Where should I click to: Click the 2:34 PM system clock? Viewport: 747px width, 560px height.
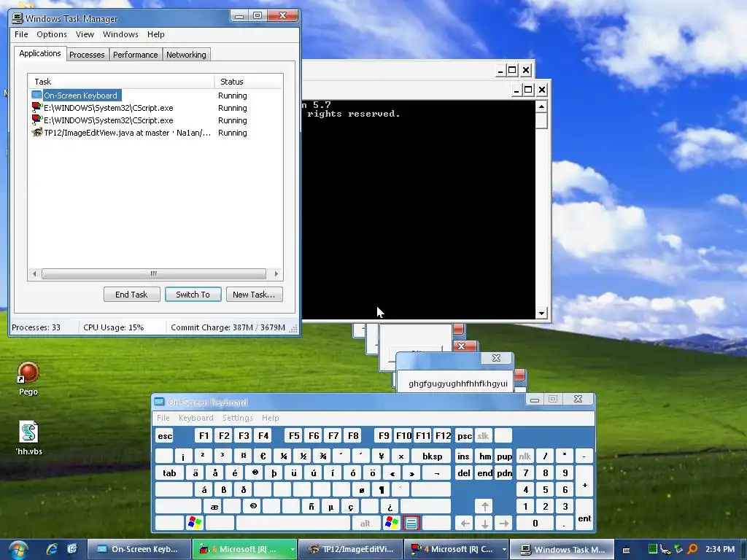719,549
